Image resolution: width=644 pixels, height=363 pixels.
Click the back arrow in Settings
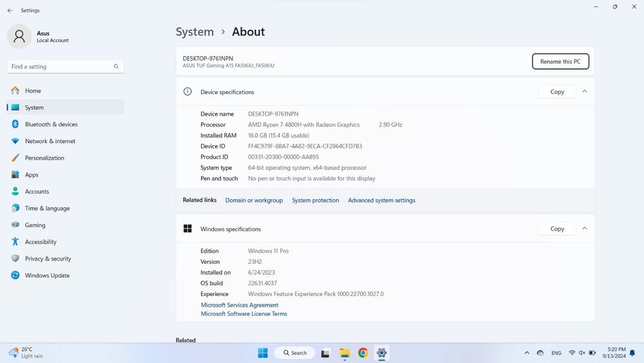pos(10,10)
